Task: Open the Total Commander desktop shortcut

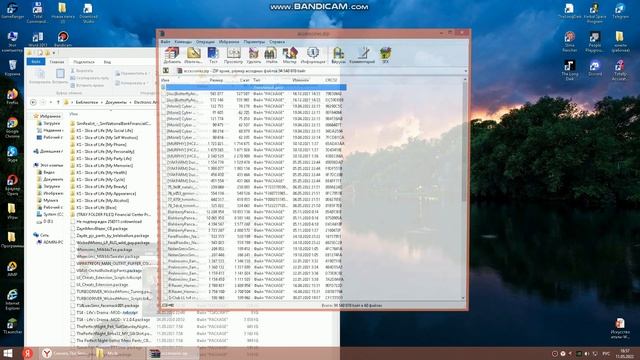Action: click(x=38, y=12)
